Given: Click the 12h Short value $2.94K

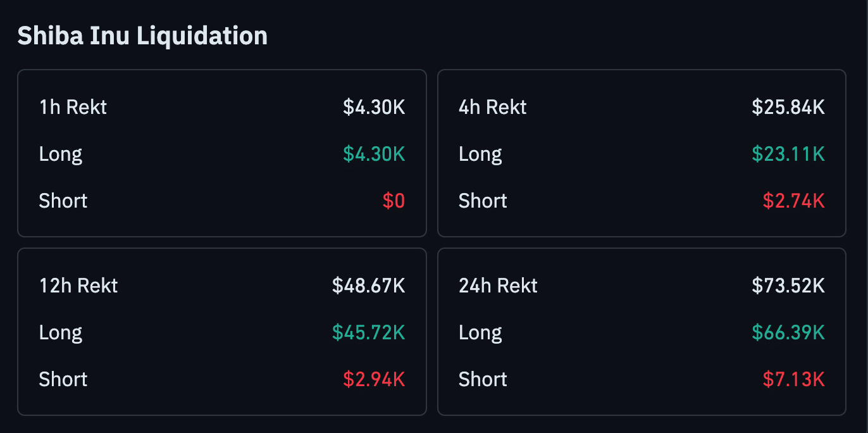Looking at the screenshot, I should [x=374, y=379].
